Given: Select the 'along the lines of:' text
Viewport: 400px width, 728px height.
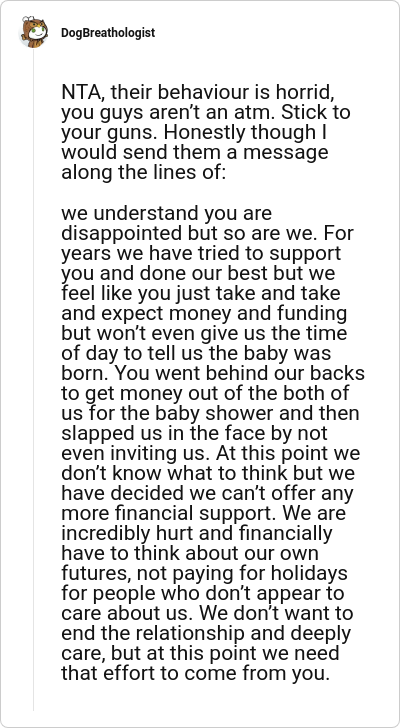Looking at the screenshot, I should pos(143,172).
